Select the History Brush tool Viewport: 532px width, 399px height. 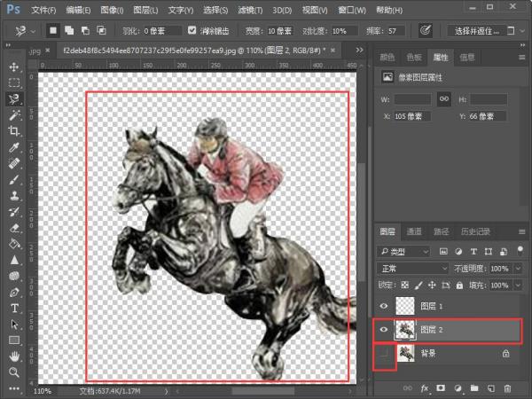14,212
